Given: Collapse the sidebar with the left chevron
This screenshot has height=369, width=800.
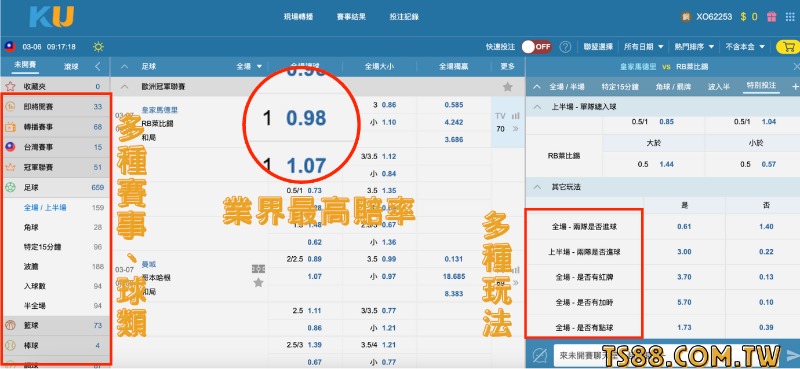Looking at the screenshot, I should 98,66.
